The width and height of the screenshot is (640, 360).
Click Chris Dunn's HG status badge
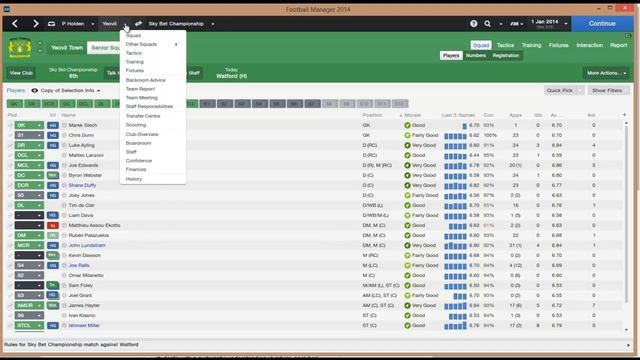[x=53, y=135]
